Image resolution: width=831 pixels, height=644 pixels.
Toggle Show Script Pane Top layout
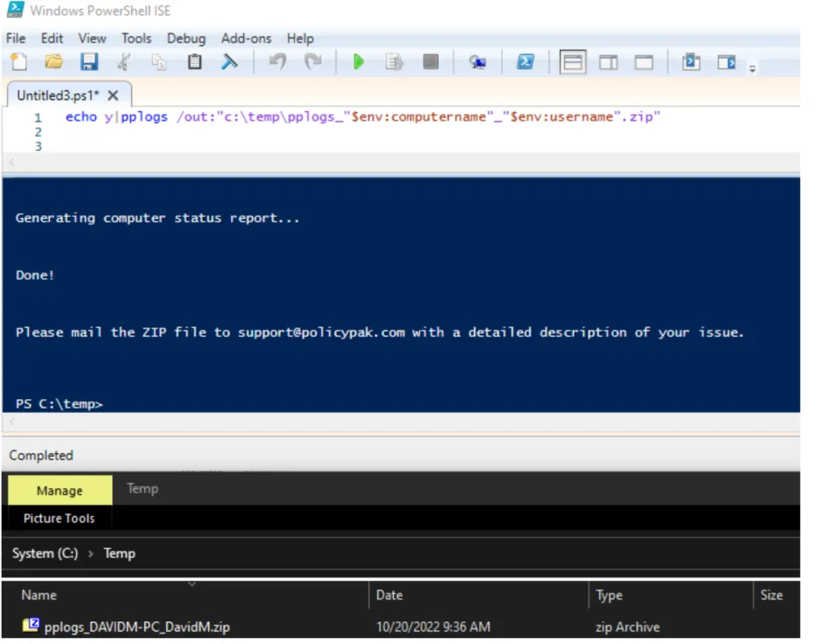[573, 62]
